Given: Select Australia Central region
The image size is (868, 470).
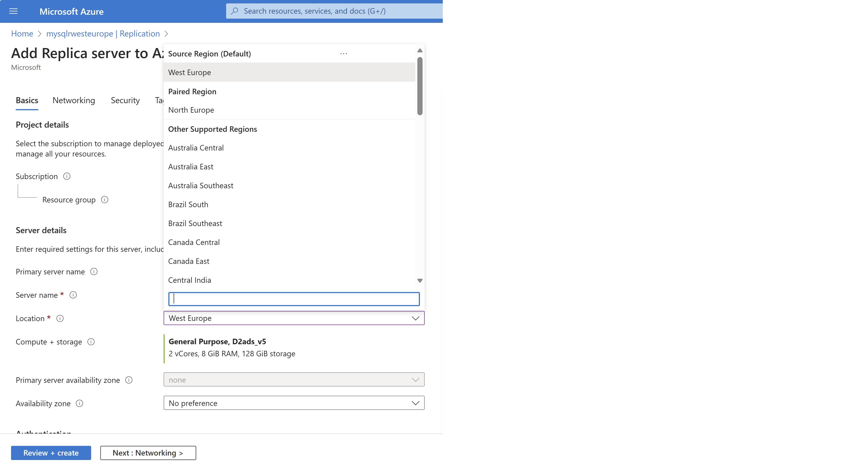Looking at the screenshot, I should [x=196, y=147].
